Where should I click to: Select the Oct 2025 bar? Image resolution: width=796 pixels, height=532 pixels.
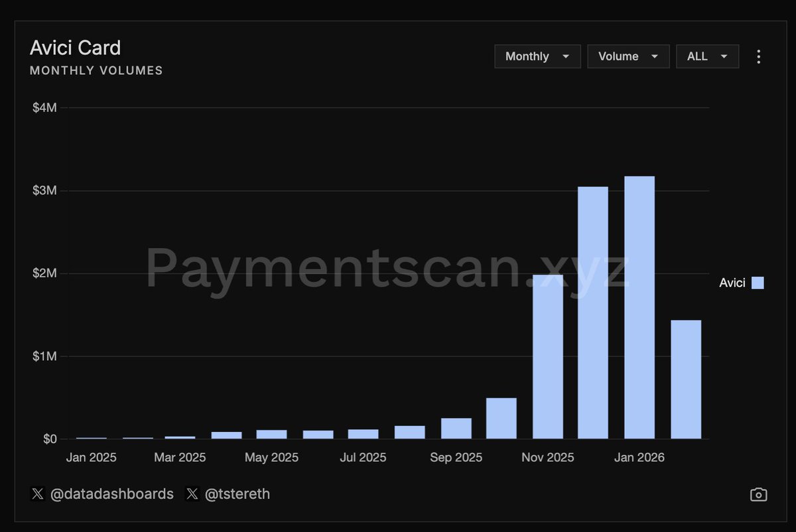pos(501,419)
